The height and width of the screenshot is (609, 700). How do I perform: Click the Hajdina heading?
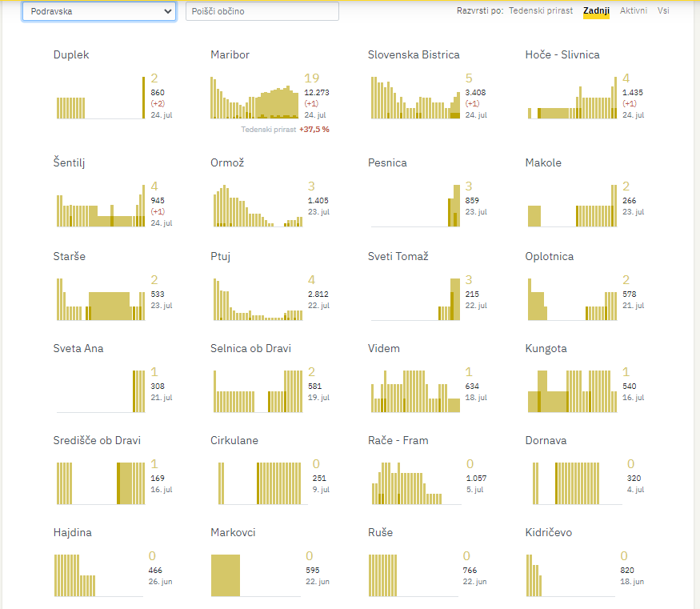coord(72,533)
